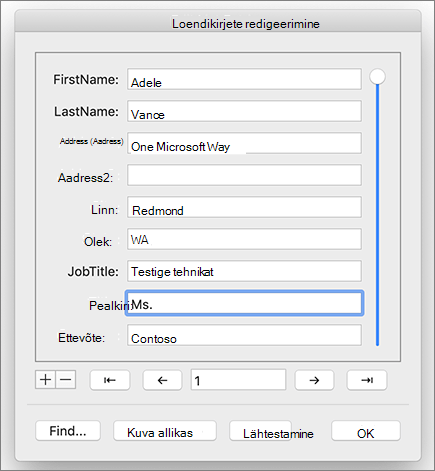Screen dimensions: 435x471
Task: Add a new record with plus button
Action: (45, 380)
